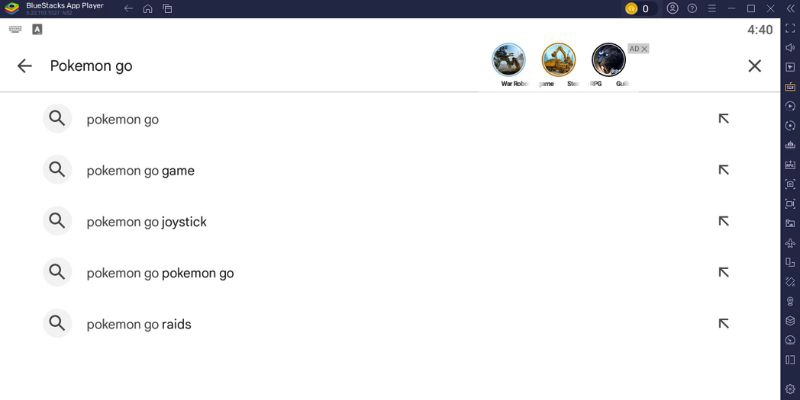Toggle fullscreen in the BlueStacks sidebar

point(790,29)
